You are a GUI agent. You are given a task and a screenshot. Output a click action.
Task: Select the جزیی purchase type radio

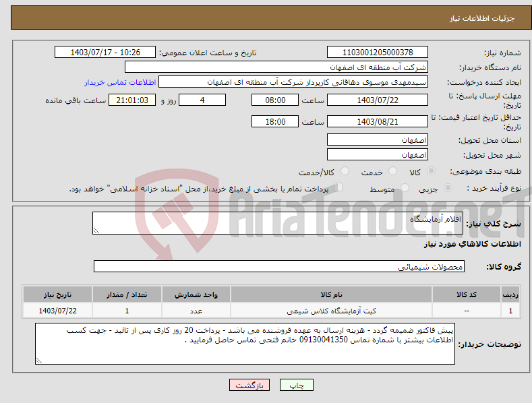click(448, 187)
